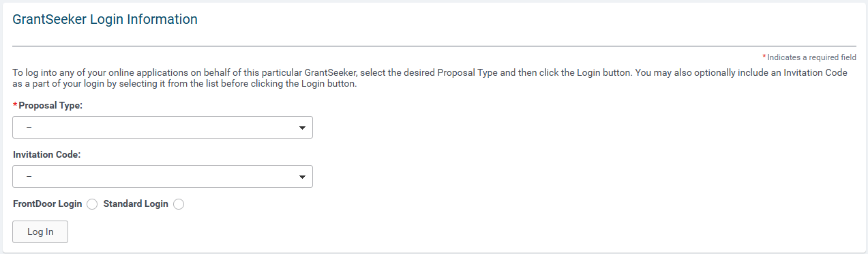This screenshot has height=254, width=868.
Task: Expand the Invitation Code dropdown arrow
Action: (x=302, y=177)
